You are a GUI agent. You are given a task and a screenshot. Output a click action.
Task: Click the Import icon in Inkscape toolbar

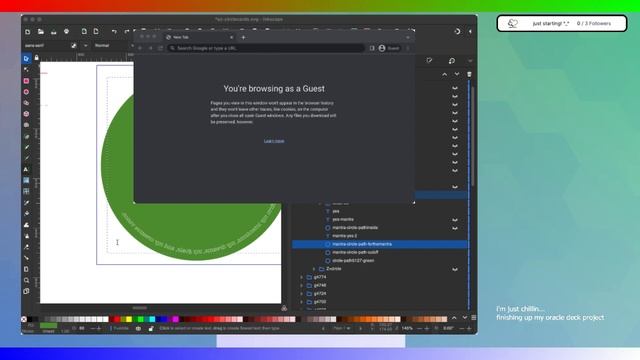click(84, 31)
